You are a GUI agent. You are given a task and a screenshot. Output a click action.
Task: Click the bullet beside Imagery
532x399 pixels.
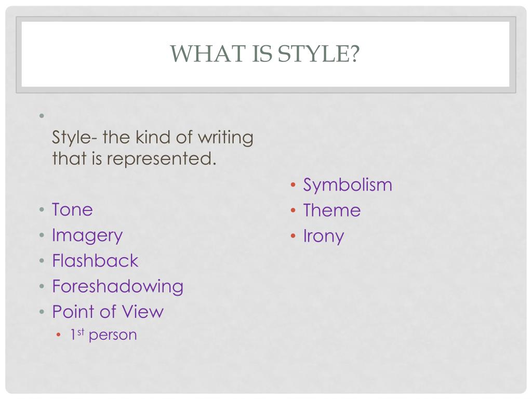pos(42,235)
